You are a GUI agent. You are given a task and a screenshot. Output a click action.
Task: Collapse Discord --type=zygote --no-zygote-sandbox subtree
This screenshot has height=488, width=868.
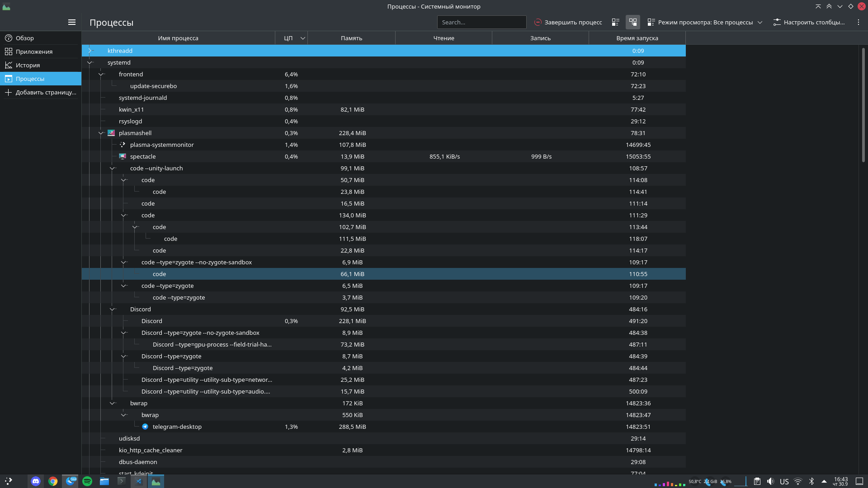pos(123,333)
